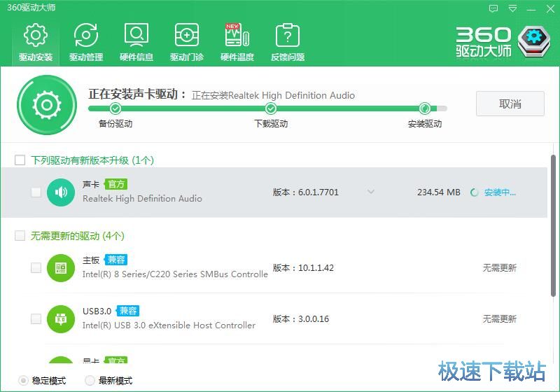This screenshot has width=560, height=392.
Task: Click version text 10.1.1.42
Action: (316, 268)
